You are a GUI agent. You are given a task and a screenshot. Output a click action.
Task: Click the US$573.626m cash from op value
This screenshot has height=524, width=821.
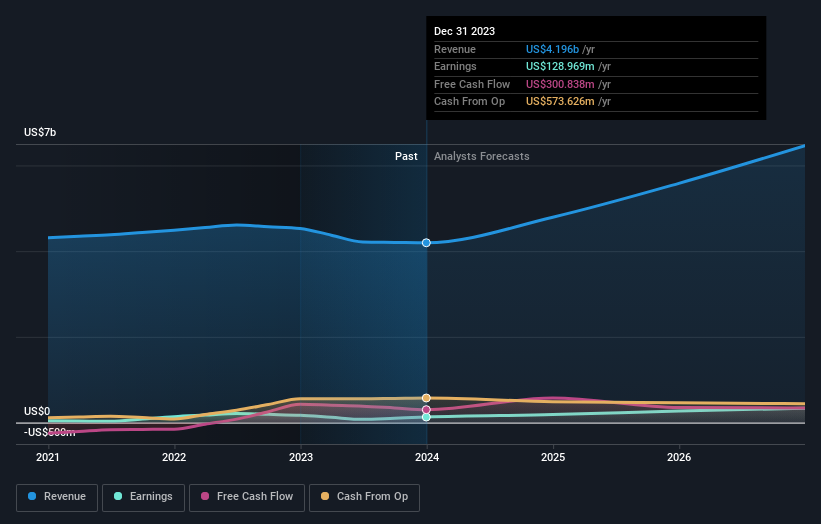[x=560, y=102]
